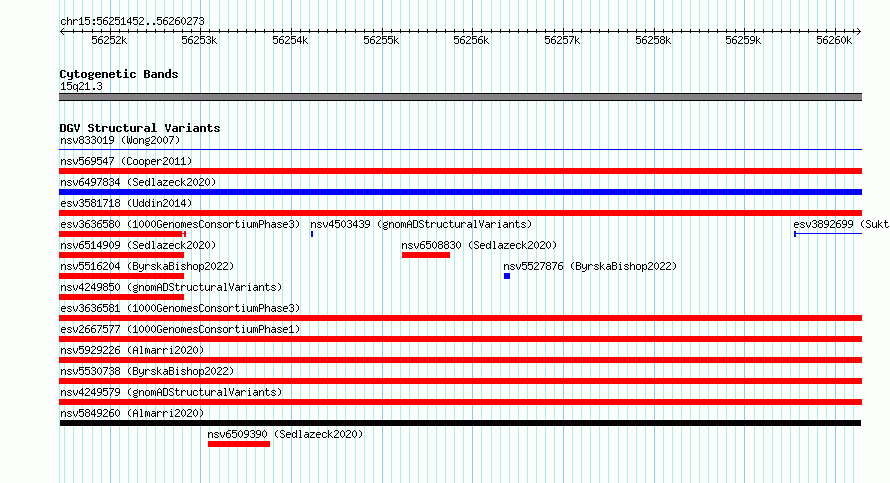The image size is (890, 483).
Task: Open nsv5849260 (Almarri2020) label
Action: [132, 413]
